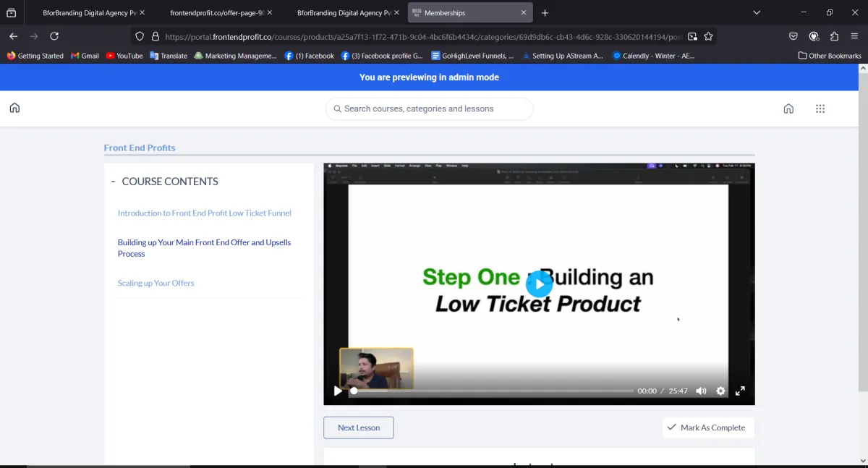Reload the page with browser refresh icon
868x468 pixels.
tap(54, 36)
